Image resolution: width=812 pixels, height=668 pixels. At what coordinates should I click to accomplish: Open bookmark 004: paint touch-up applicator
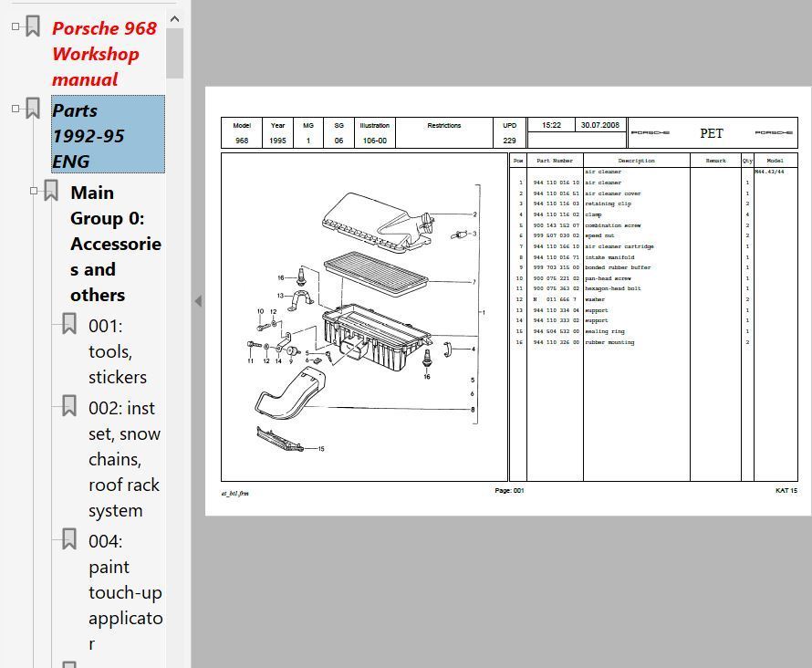tap(125, 592)
